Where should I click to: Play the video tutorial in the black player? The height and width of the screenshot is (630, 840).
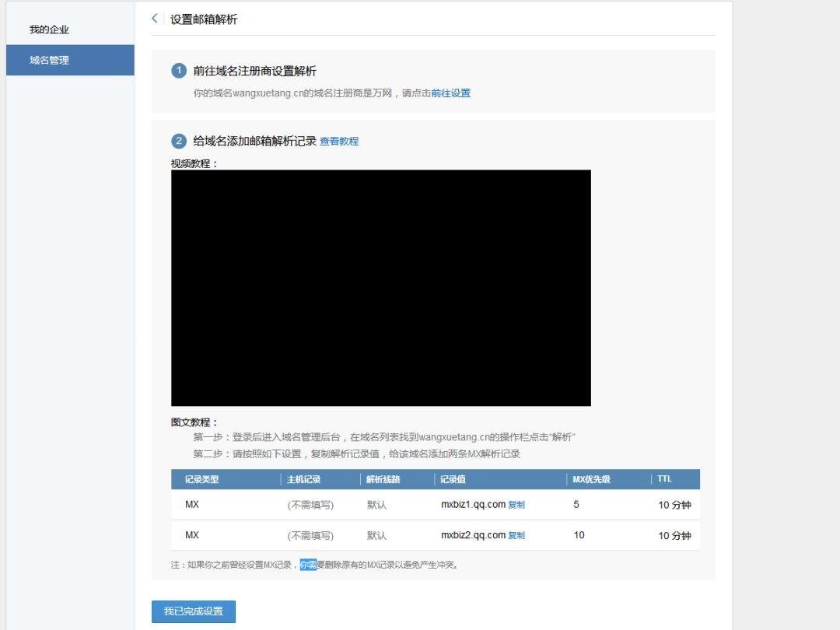[381, 288]
